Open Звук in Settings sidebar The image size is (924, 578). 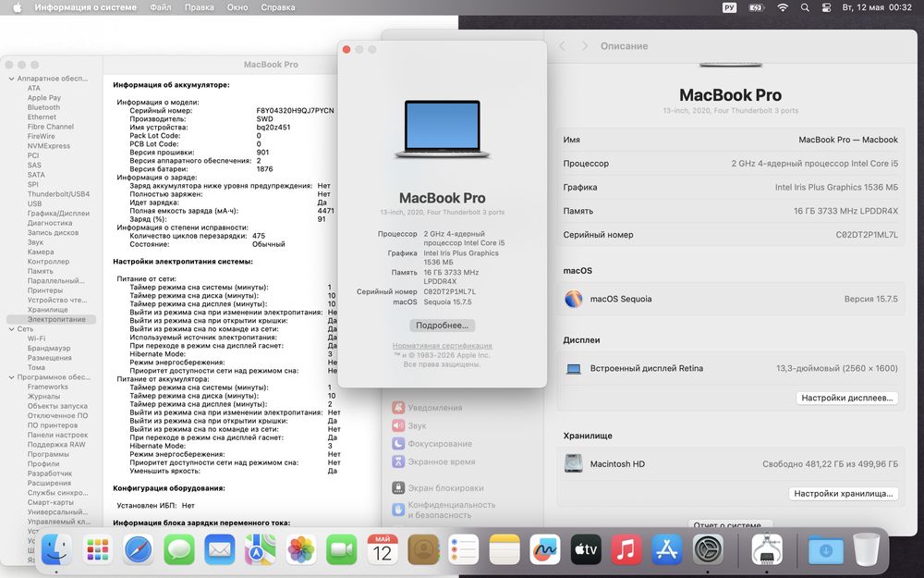coord(409,425)
